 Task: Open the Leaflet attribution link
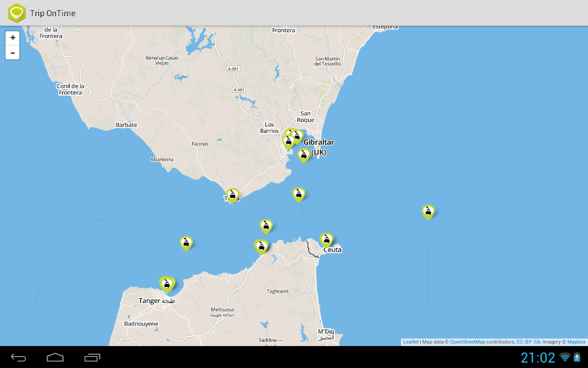[x=411, y=342]
